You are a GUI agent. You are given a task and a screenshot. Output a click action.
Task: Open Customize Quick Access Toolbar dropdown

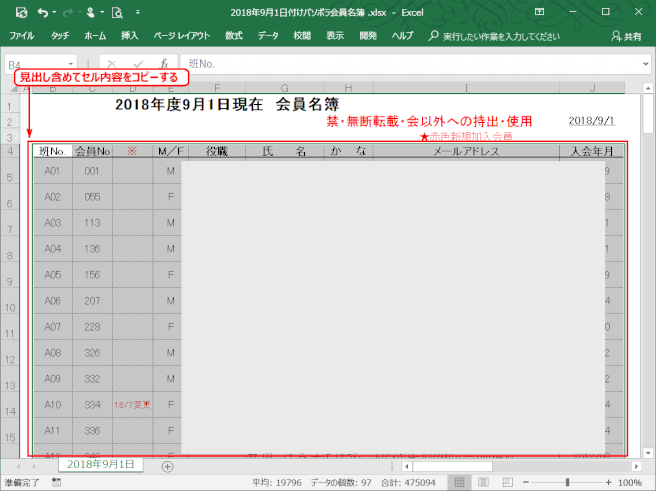pyautogui.click(x=138, y=13)
